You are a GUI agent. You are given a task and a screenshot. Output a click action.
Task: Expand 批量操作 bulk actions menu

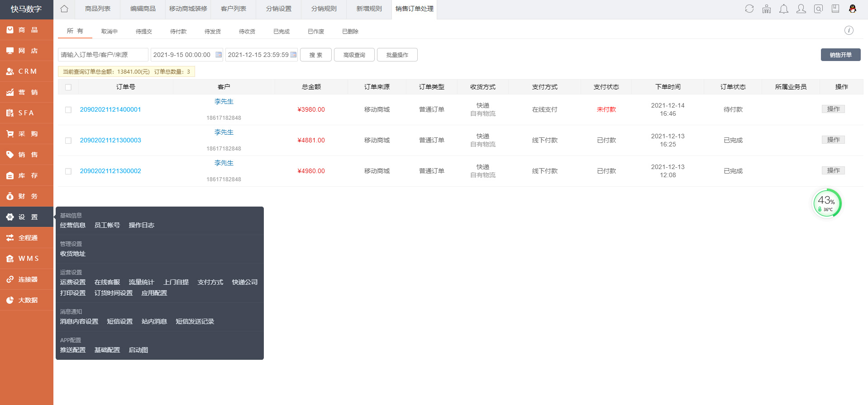point(397,55)
